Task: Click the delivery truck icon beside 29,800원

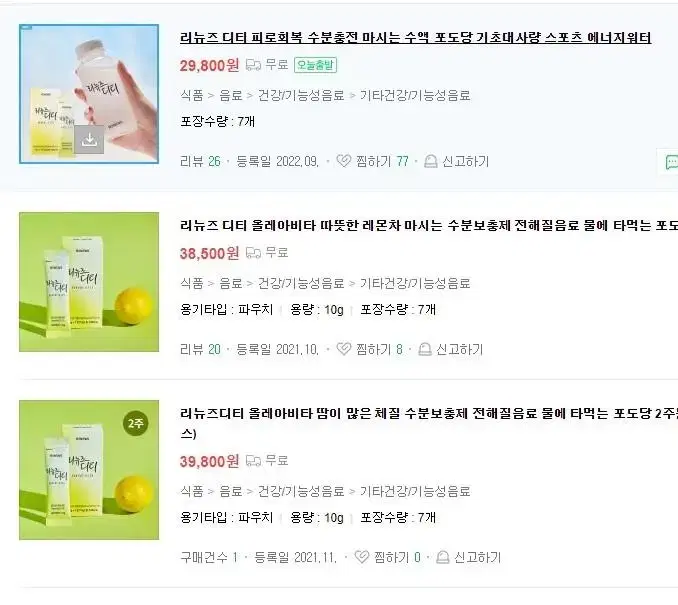Action: [253, 65]
